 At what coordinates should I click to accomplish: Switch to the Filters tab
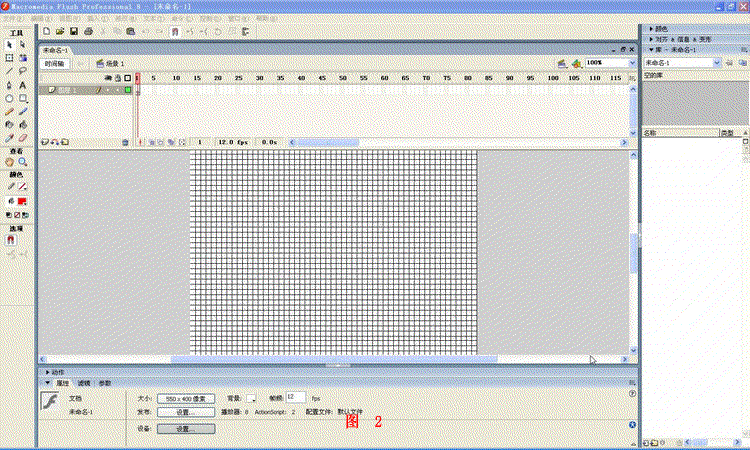pyautogui.click(x=84, y=383)
